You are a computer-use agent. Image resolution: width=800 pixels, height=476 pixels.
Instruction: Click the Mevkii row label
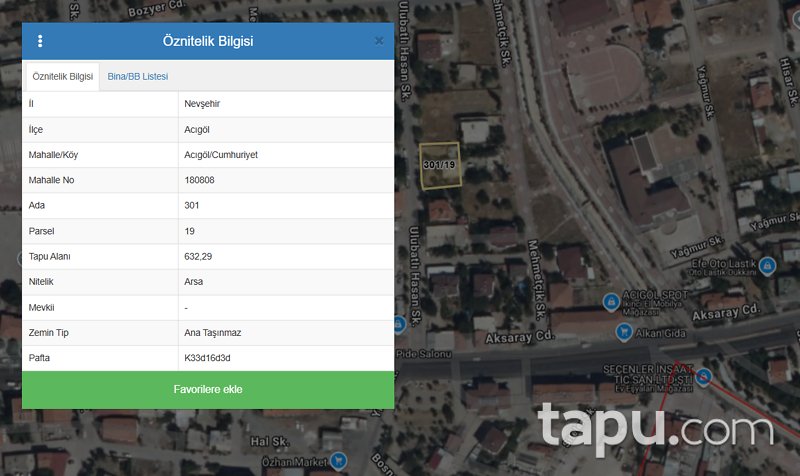coord(41,308)
